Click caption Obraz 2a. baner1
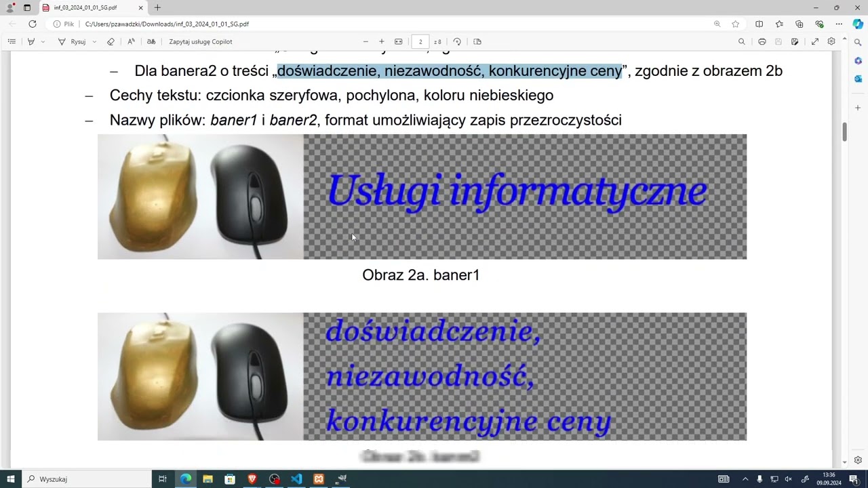The width and height of the screenshot is (868, 488). click(421, 275)
